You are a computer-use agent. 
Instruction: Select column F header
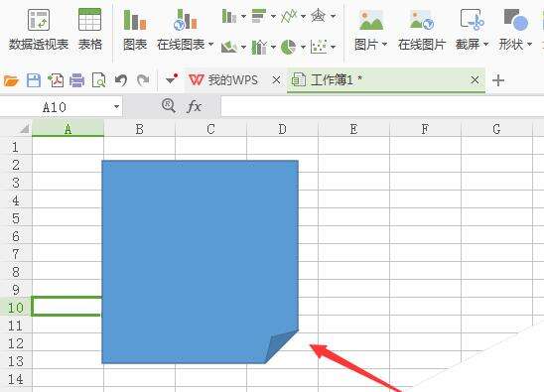(x=425, y=129)
